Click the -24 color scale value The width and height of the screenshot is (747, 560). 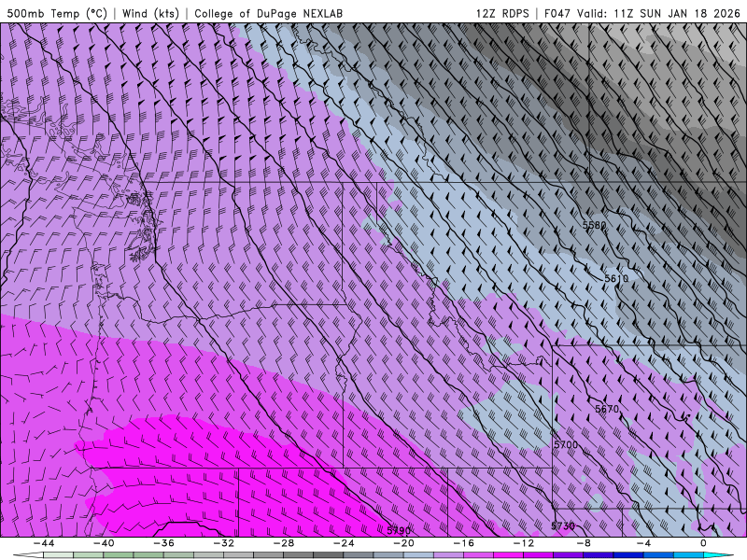click(x=344, y=543)
